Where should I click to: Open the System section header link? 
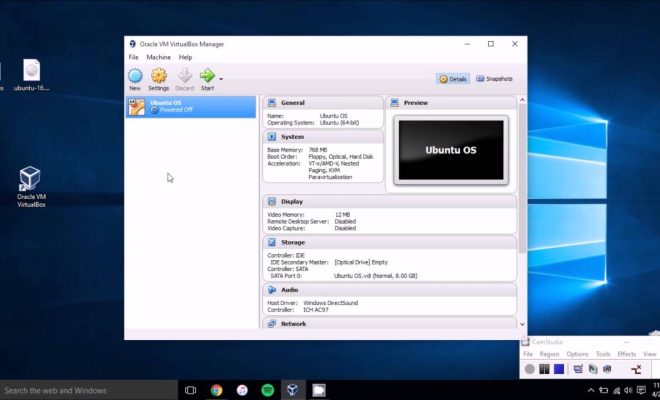(293, 137)
